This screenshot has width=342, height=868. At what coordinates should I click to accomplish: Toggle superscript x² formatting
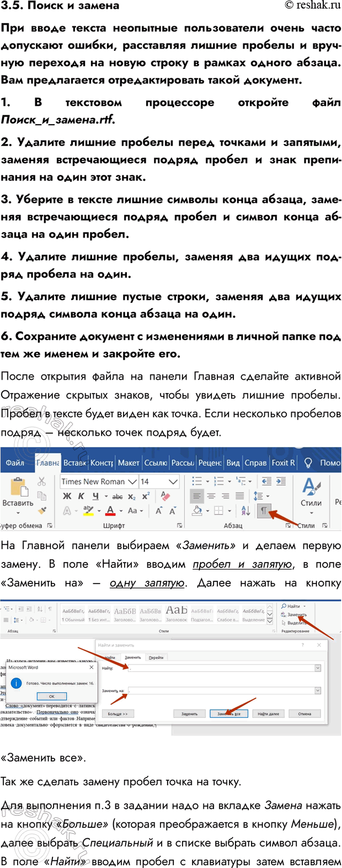[146, 496]
